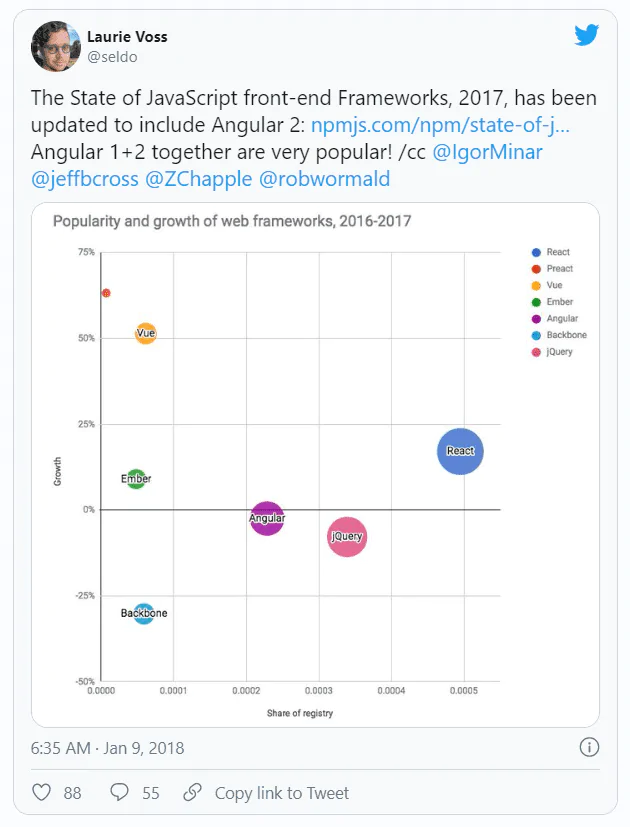Click the React legend dot

536,252
